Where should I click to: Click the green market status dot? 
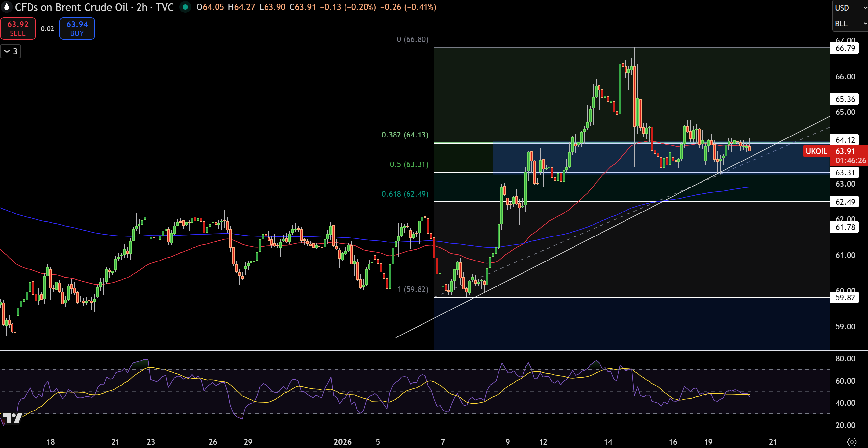(x=185, y=7)
